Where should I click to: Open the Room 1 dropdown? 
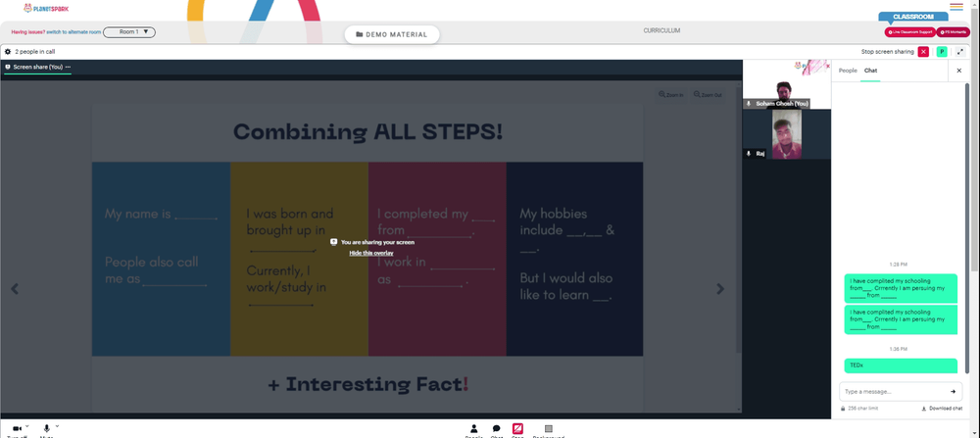[x=129, y=32]
